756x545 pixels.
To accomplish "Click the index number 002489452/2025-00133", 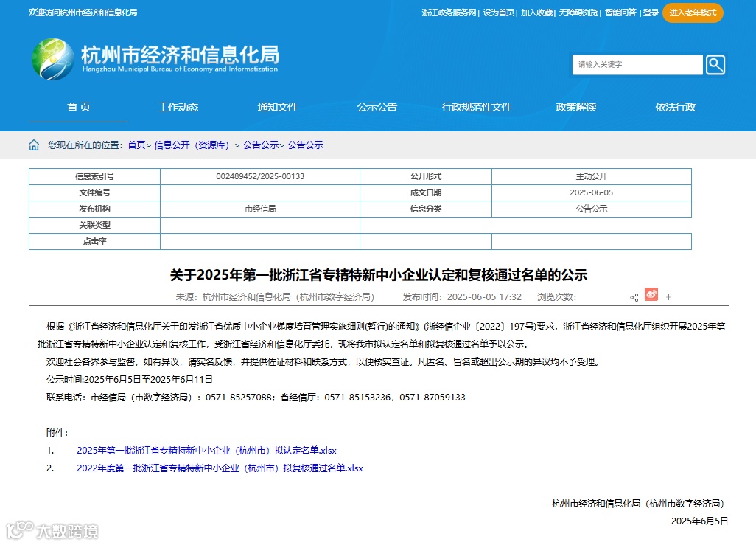I will point(260,177).
